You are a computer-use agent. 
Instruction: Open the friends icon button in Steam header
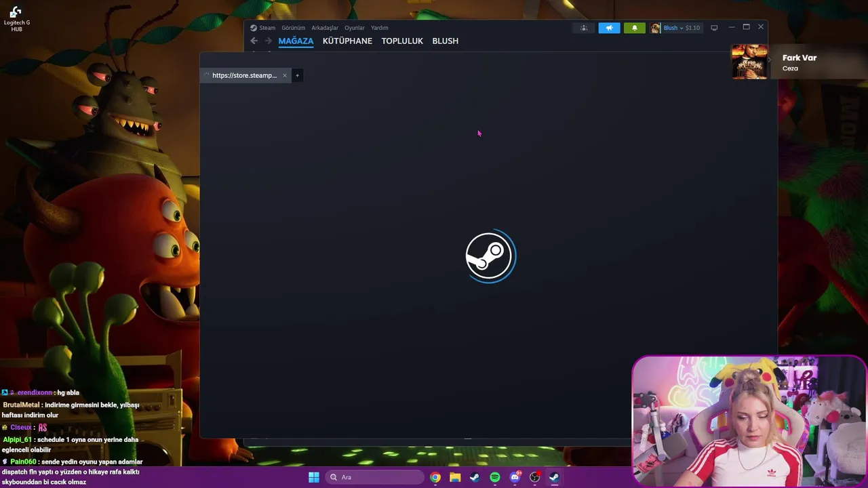coord(583,28)
